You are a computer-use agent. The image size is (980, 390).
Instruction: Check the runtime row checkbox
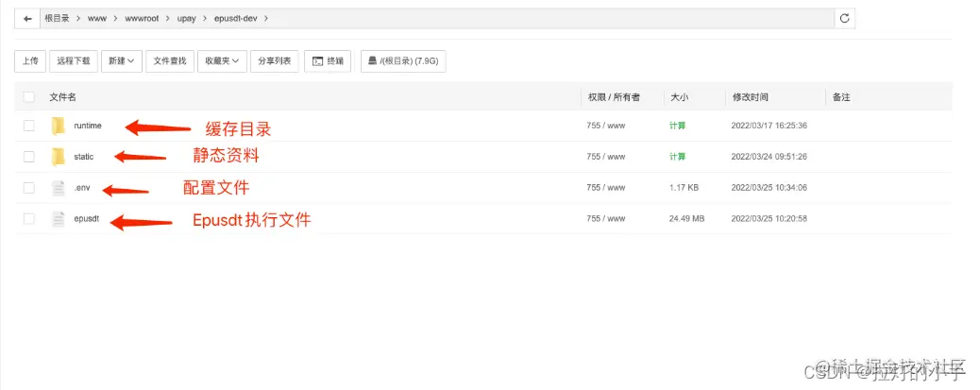click(x=28, y=126)
